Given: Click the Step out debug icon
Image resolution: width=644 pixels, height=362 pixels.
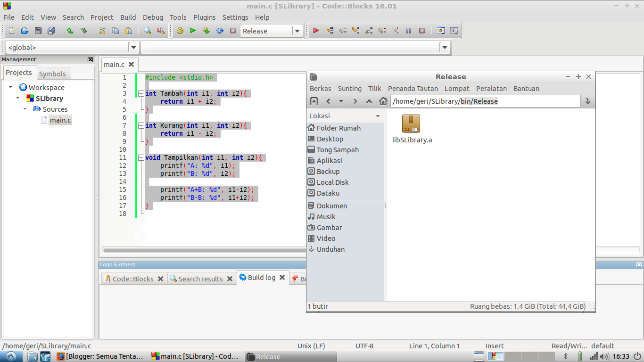Looking at the screenshot, I should (369, 31).
